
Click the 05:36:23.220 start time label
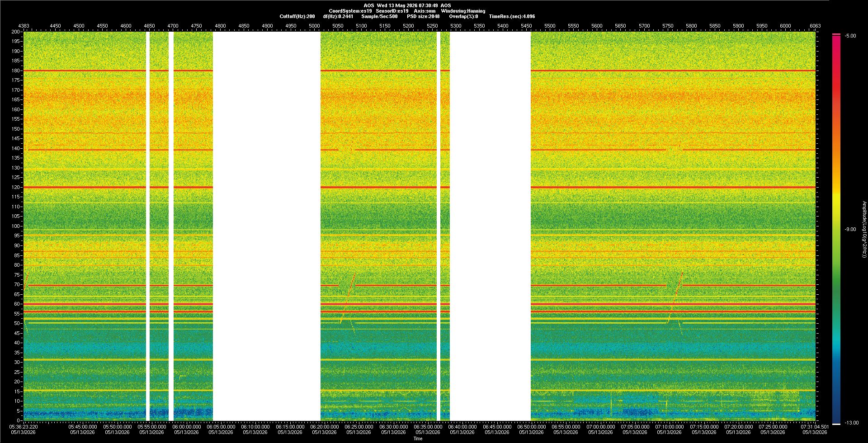click(24, 427)
